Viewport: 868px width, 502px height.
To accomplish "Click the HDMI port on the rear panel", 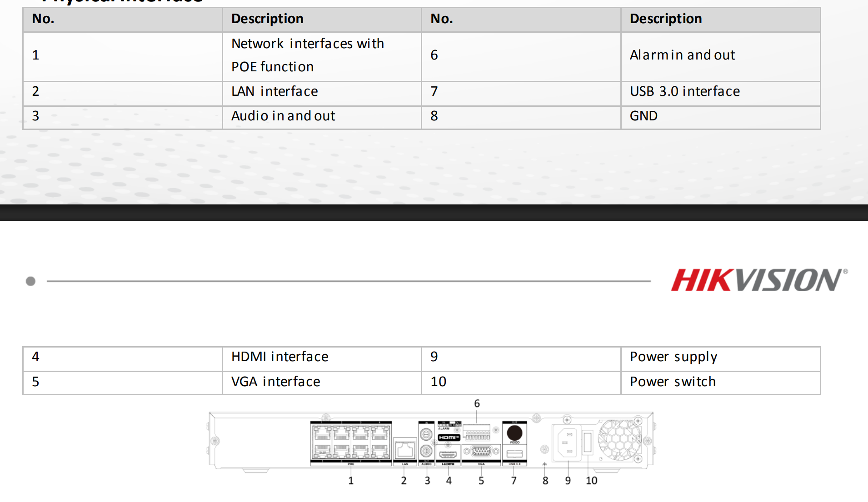I will pyautogui.click(x=448, y=454).
